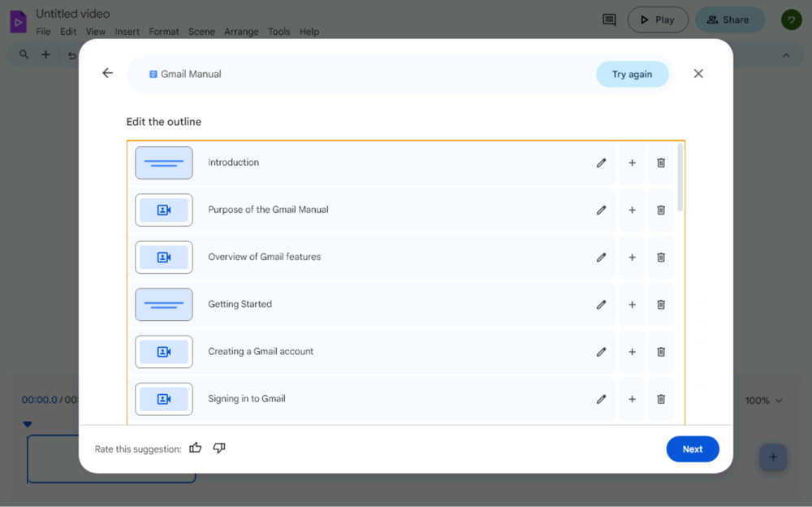Screen dimensions: 812x507
Task: Click the Next button
Action: (693, 449)
